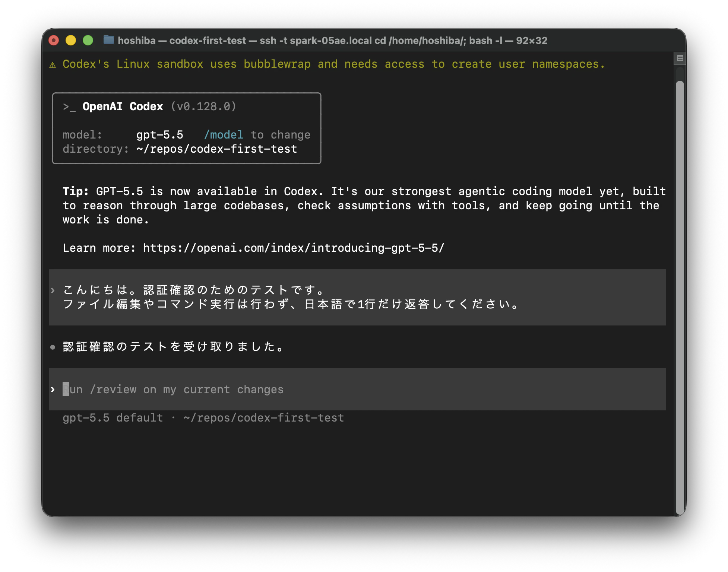Click the status line "gpt-5.5 default"
728x572 pixels.
click(113, 418)
